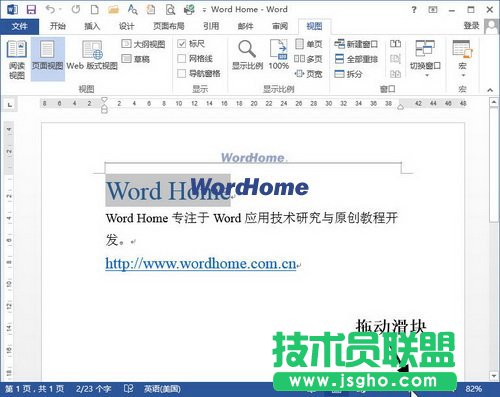This screenshot has height=397, width=500.
Task: Select the View (视图) tab
Action: tap(314, 26)
